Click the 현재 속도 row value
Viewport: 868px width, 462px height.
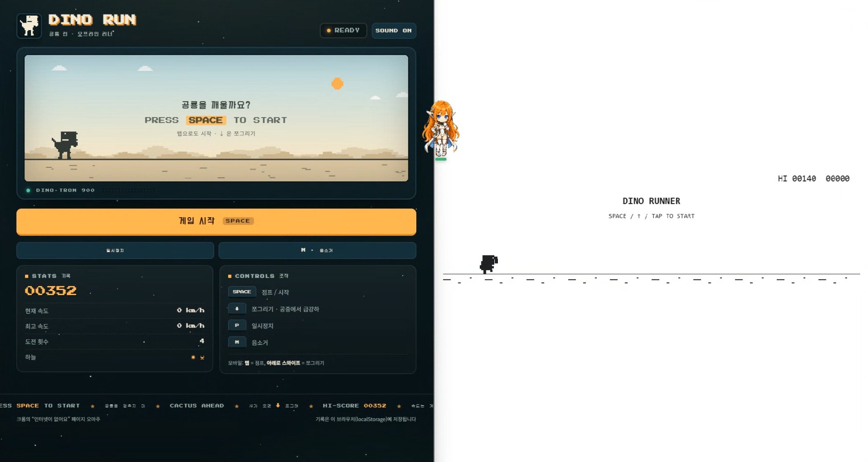[x=191, y=310]
